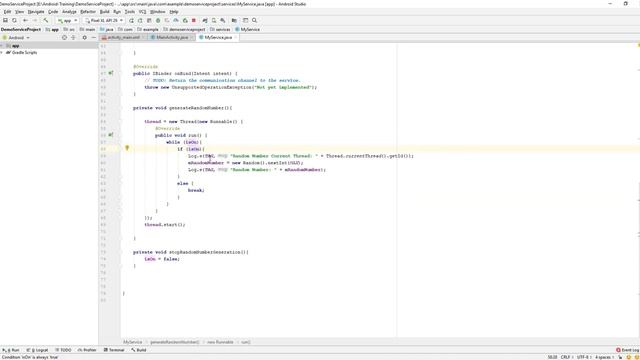Open the Tools menu

(x=130, y=12)
